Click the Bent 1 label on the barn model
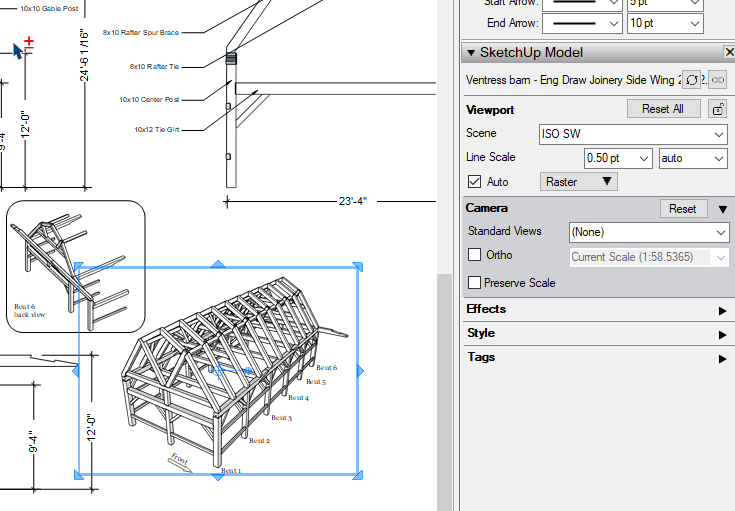Screen dimensions: 735x511 click(231, 470)
